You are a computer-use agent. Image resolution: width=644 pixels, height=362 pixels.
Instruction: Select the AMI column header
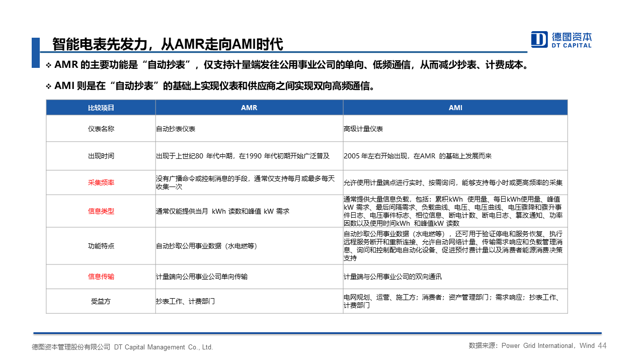[x=455, y=108]
